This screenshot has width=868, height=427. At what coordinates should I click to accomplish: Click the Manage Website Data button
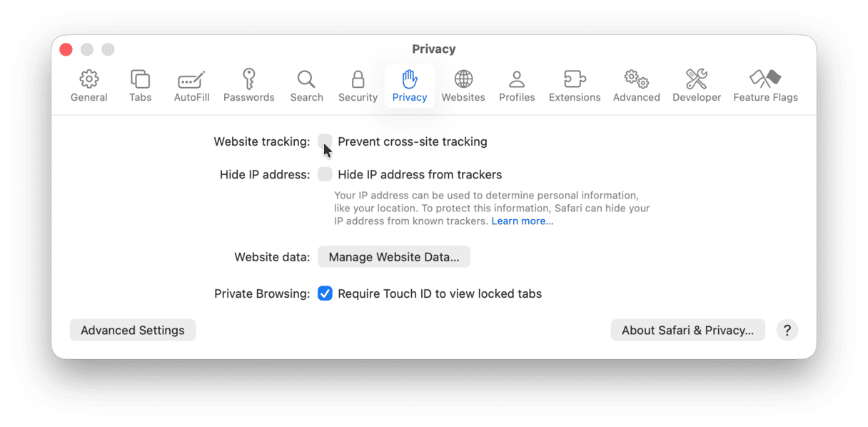click(394, 257)
